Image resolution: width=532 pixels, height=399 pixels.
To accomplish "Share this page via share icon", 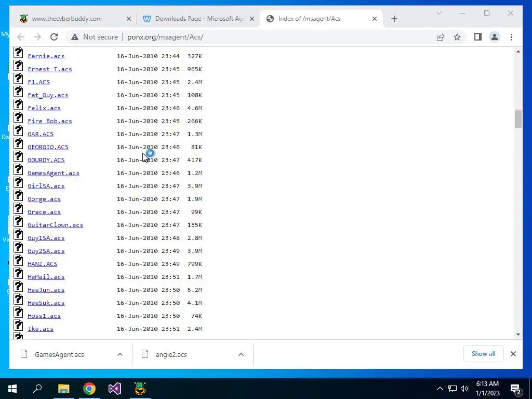I will 441,37.
